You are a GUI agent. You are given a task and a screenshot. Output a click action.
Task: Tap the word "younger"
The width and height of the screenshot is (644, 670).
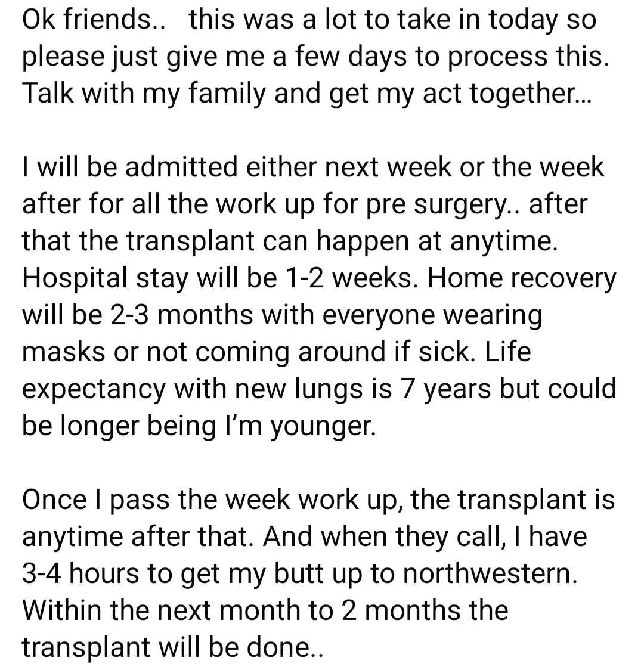click(x=322, y=426)
